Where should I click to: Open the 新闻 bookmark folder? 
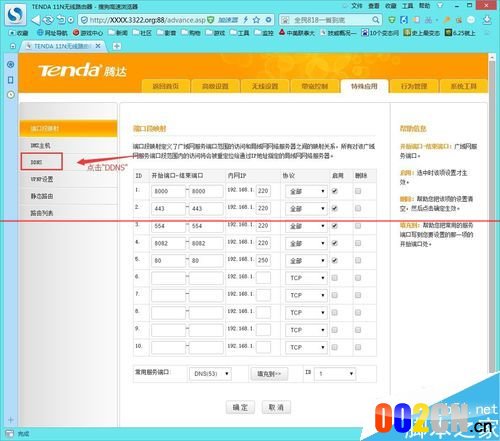pyautogui.click(x=118, y=33)
